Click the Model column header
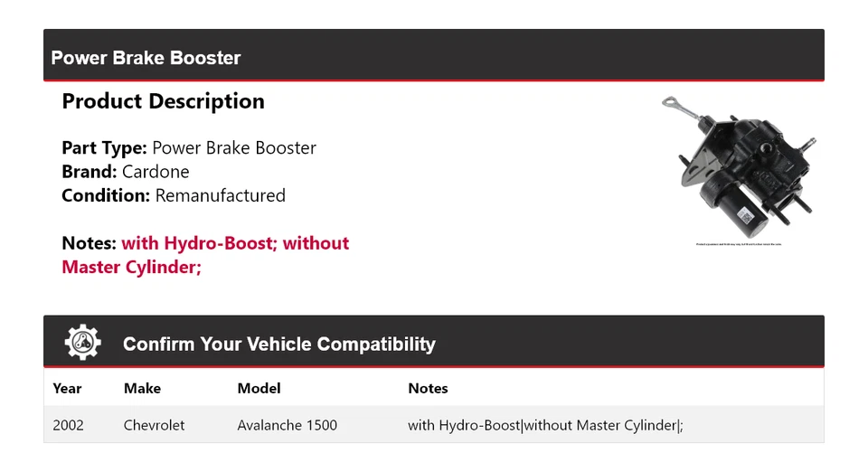 (259, 388)
